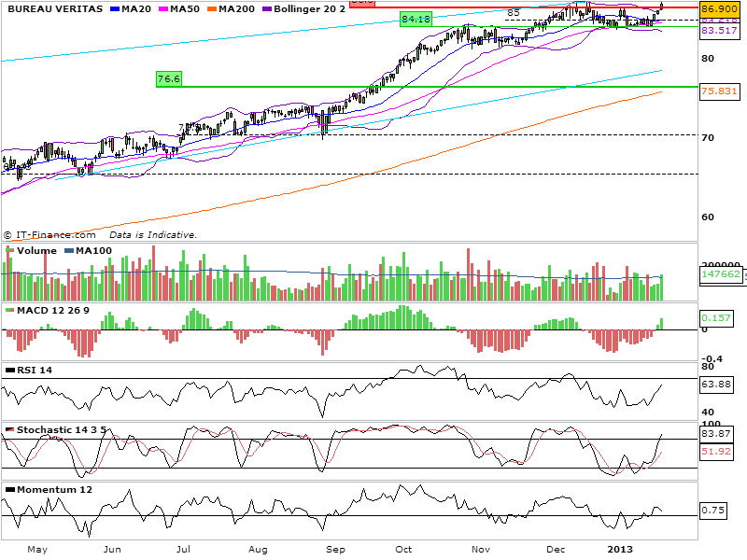This screenshot has width=747, height=560.
Task: Click the purple Bollinger legend swatch
Action: click(x=267, y=9)
